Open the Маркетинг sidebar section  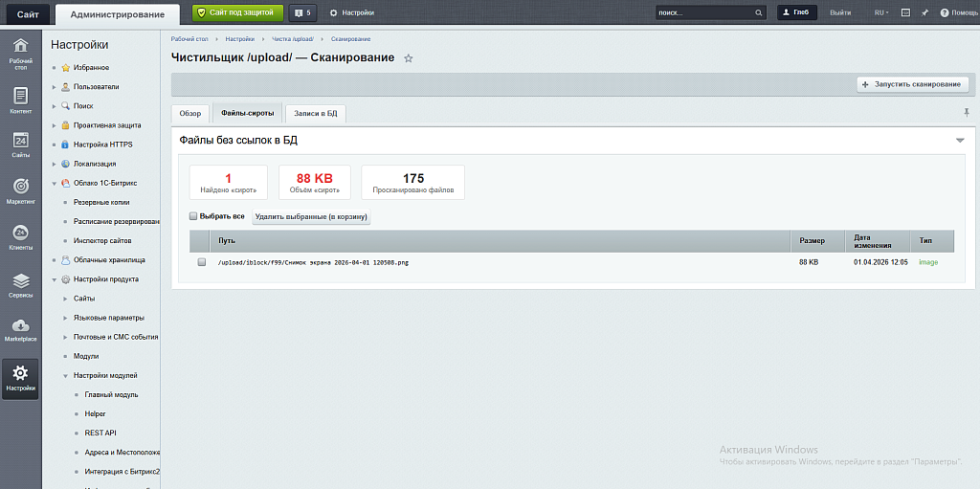pyautogui.click(x=20, y=190)
